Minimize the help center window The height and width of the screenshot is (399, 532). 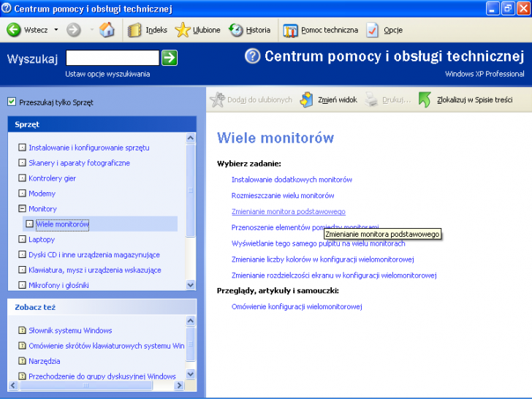[x=493, y=9]
